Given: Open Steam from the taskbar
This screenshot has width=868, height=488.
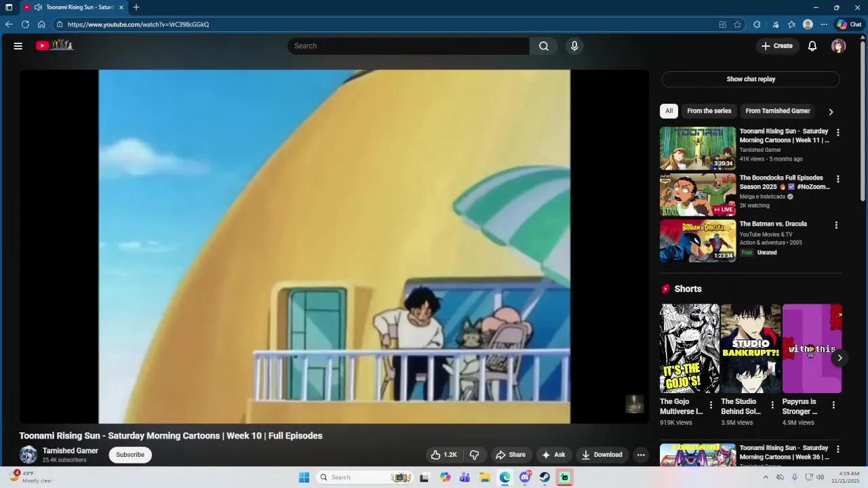Looking at the screenshot, I should click(545, 477).
